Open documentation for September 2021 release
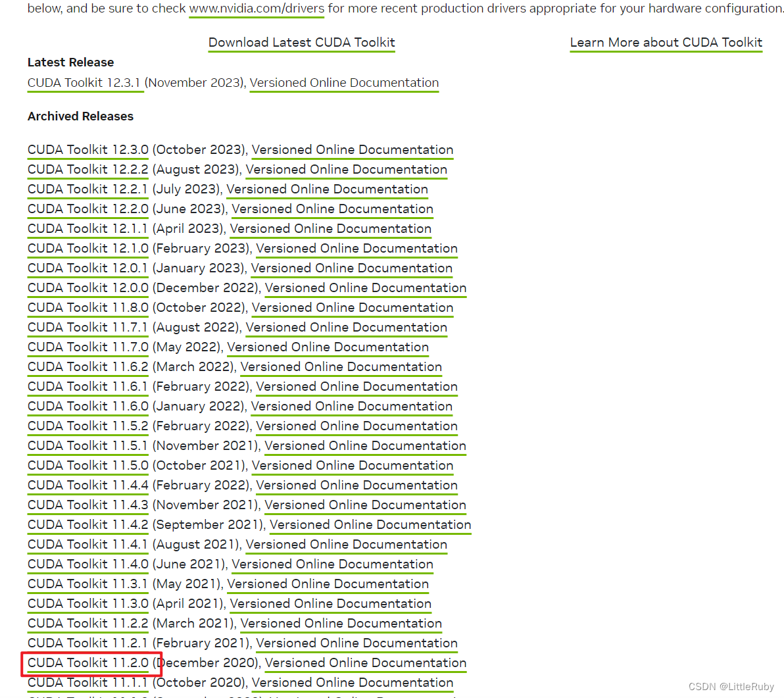784x698 pixels. pyautogui.click(x=370, y=525)
